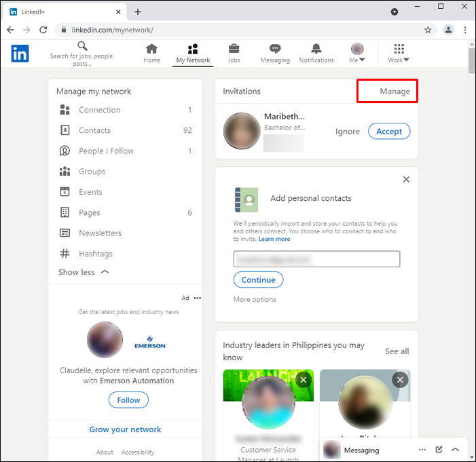This screenshot has width=476, height=462.
Task: Click Grow your network link
Action: pos(125,429)
